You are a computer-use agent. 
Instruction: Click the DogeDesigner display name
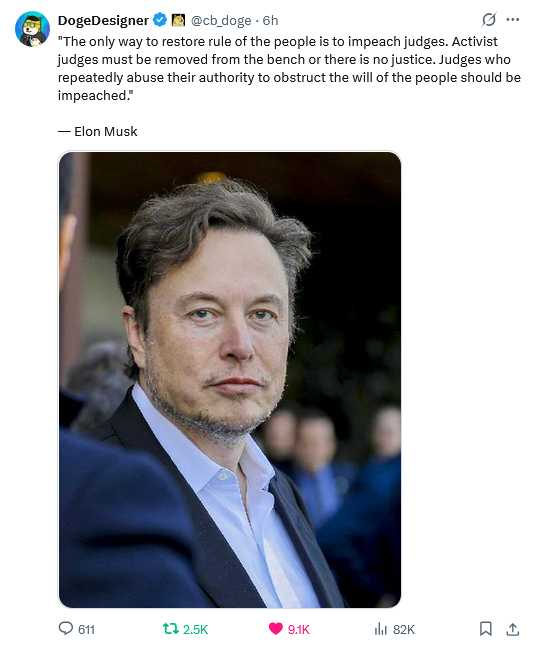click(x=103, y=20)
